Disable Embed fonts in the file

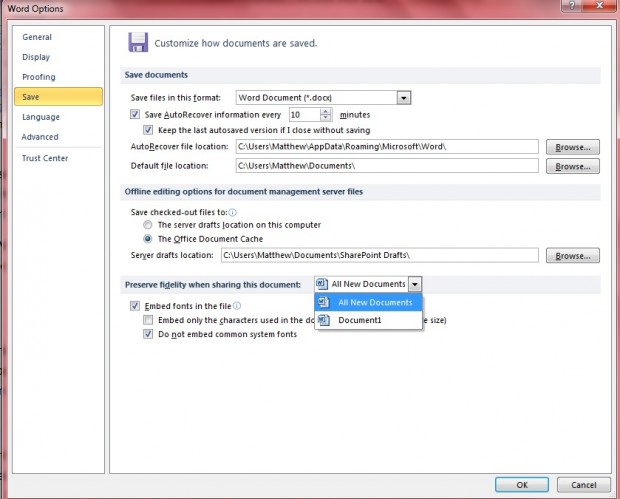[136, 306]
